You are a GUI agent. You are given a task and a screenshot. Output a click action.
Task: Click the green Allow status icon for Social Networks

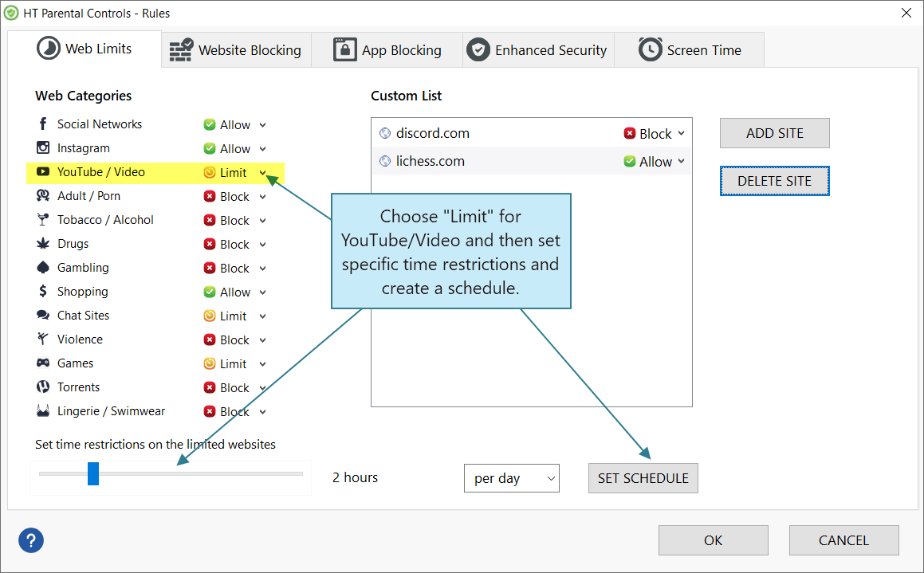pyautogui.click(x=209, y=124)
